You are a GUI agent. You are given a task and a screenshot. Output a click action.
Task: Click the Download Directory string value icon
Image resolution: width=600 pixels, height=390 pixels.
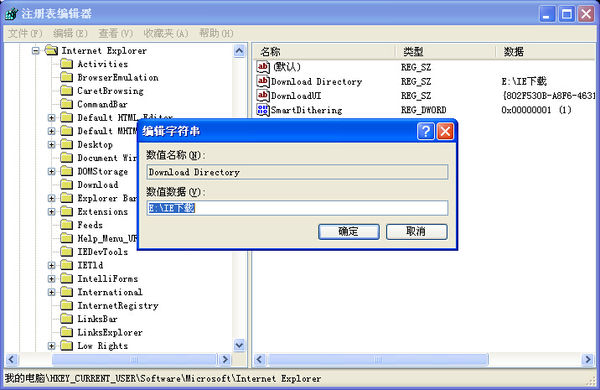(263, 81)
